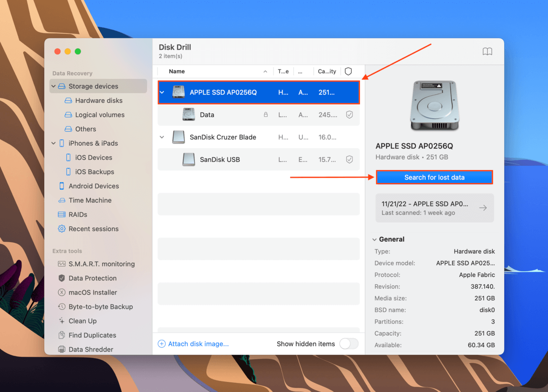Click Search for lost data button

(434, 177)
